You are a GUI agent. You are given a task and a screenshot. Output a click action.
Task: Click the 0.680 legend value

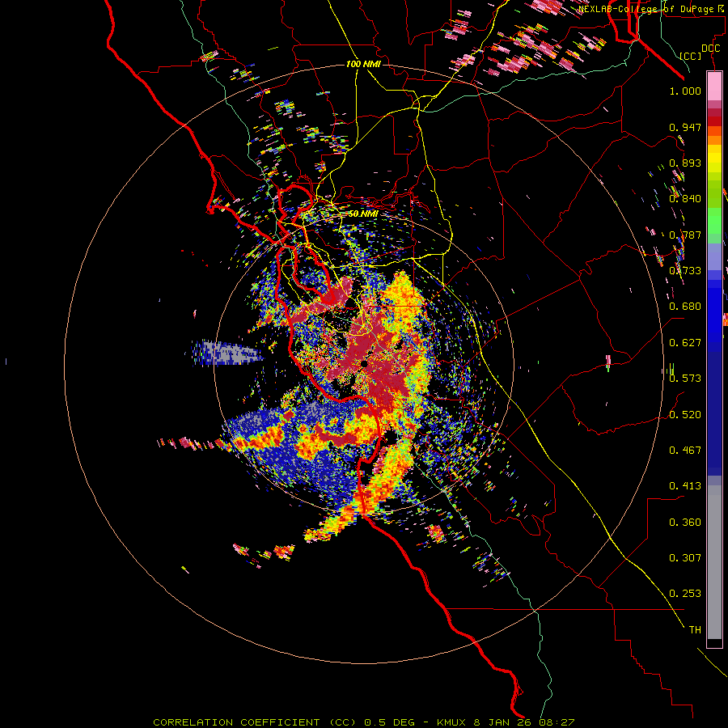[685, 307]
